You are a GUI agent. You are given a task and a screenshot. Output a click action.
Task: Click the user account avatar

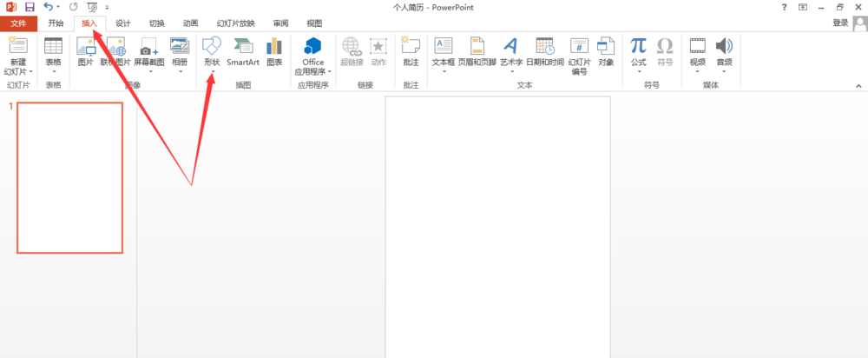pyautogui.click(x=860, y=23)
